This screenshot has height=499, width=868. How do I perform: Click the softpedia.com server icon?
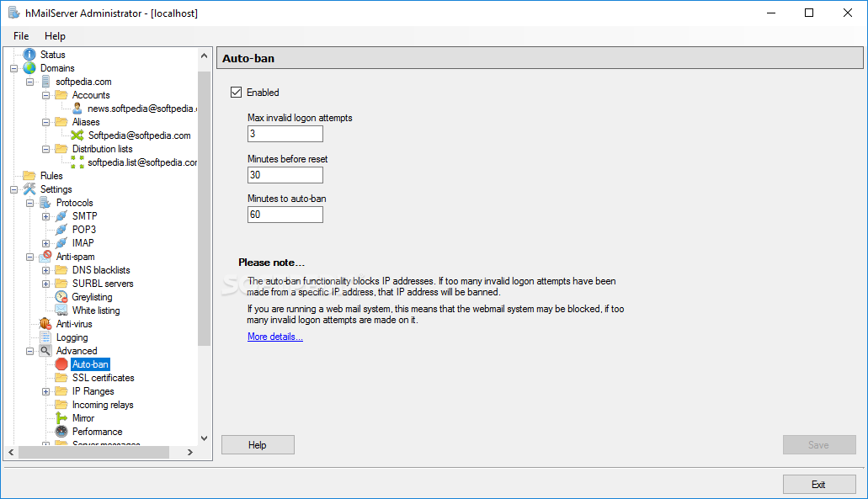click(46, 82)
